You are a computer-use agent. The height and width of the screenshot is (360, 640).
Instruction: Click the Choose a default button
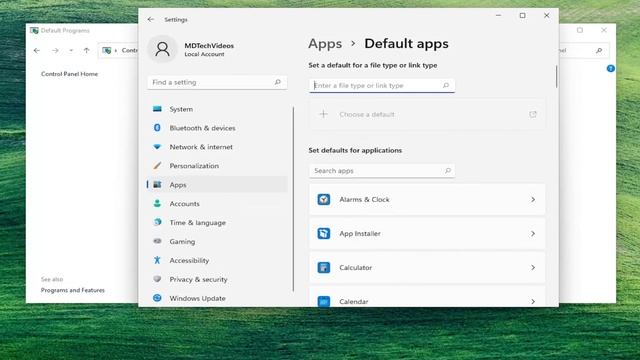tap(427, 114)
